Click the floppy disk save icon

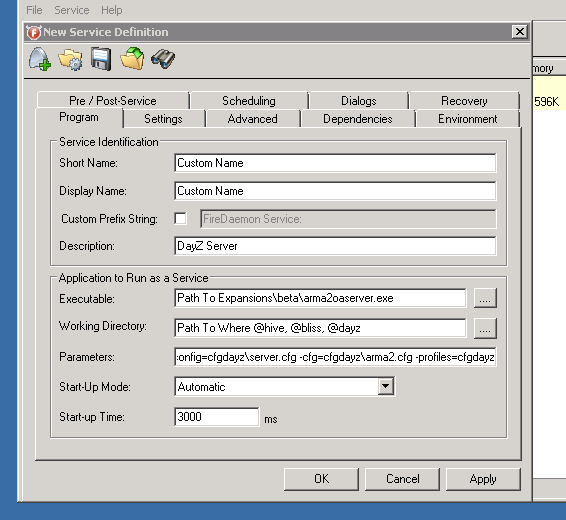(x=101, y=59)
